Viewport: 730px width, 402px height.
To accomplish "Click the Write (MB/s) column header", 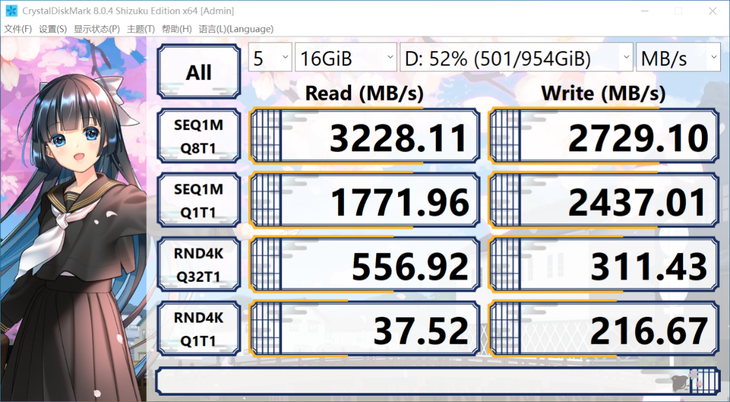I will click(603, 93).
